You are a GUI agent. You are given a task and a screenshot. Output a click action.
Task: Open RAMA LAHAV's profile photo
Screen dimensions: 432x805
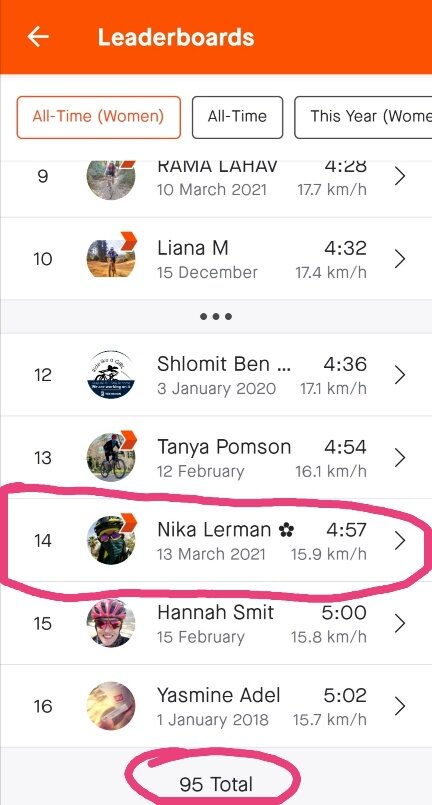coord(111,179)
